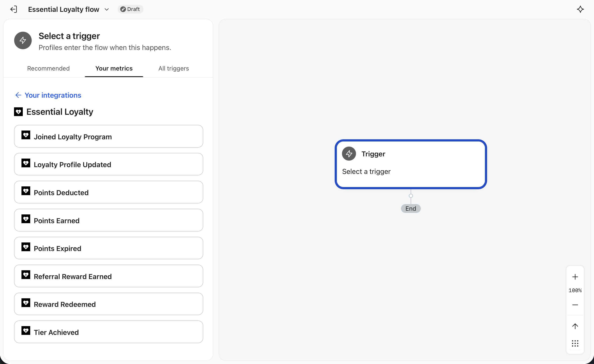The image size is (594, 364).
Task: Select the Points Deducted trigger
Action: coord(108,192)
